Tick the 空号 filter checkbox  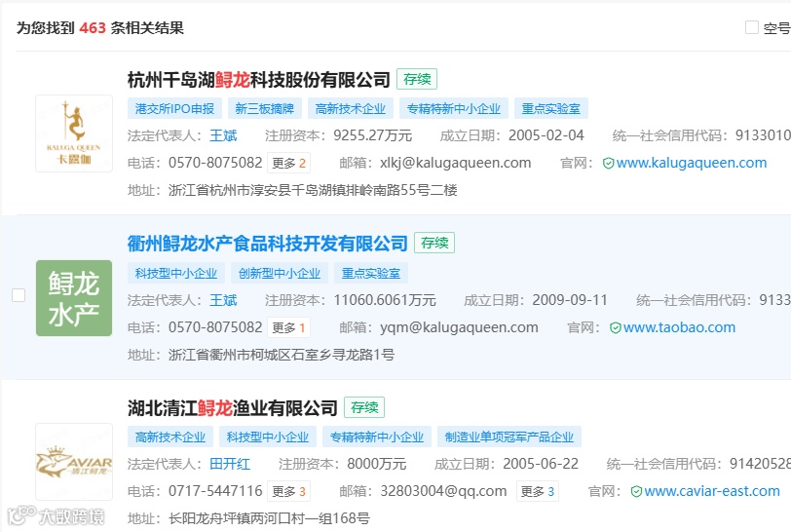(x=752, y=27)
